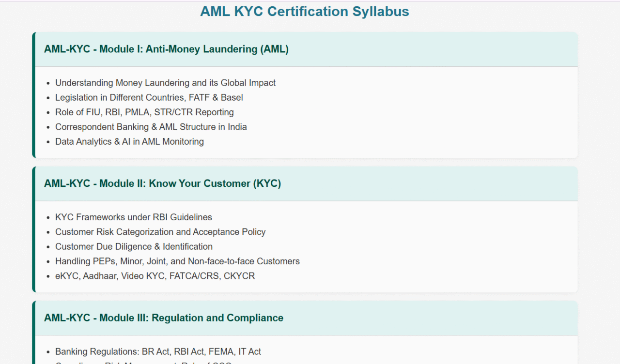Select Understanding Money Laundering and its Global Impact
Screen dimensions: 620x364
coord(165,83)
